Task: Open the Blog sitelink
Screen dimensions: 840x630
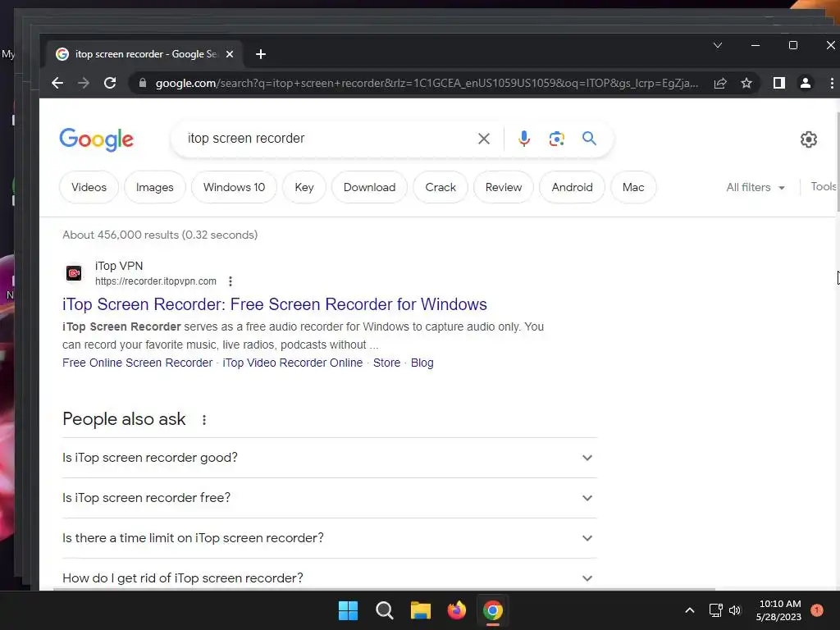Action: [x=422, y=363]
